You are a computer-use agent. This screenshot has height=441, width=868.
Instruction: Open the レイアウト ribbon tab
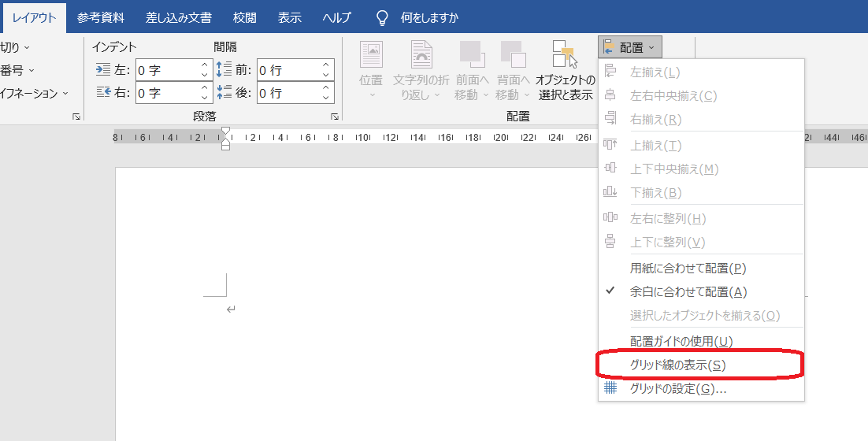[35, 17]
